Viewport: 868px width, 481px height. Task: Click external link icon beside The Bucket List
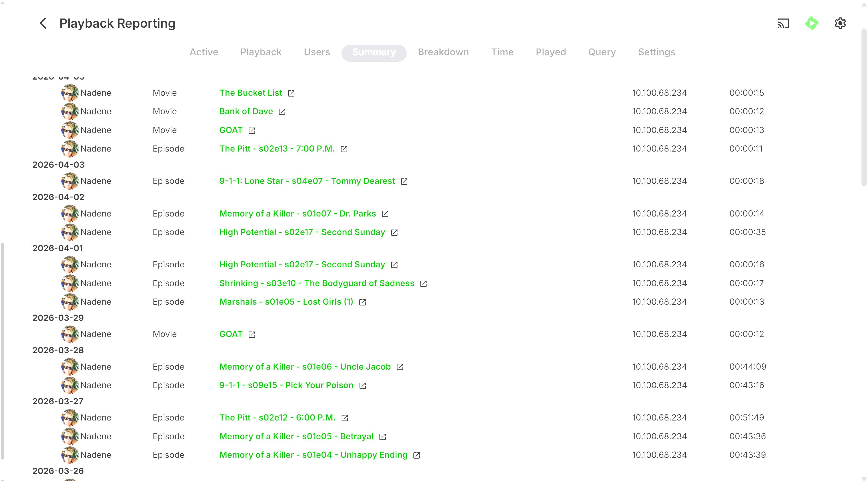point(291,93)
